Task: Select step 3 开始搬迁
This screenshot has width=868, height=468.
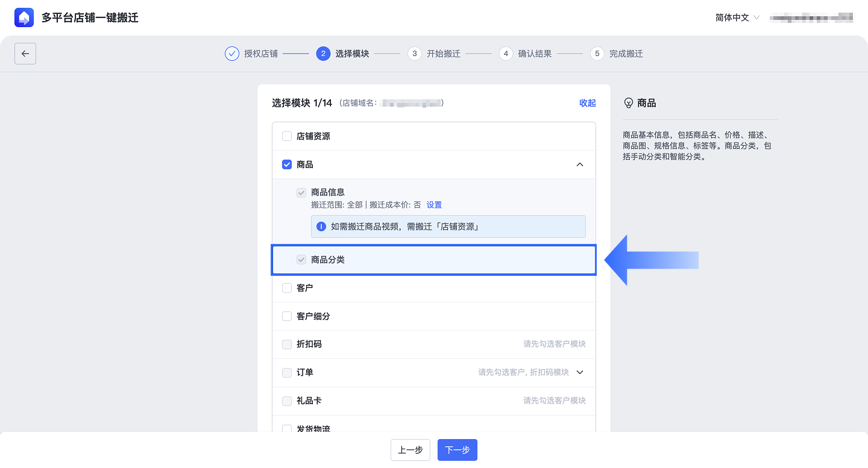Action: (x=434, y=54)
